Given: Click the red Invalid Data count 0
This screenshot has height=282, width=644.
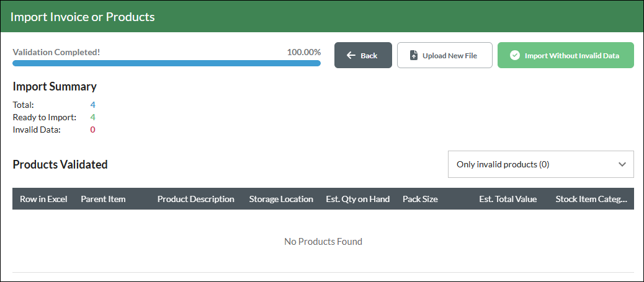Looking at the screenshot, I should (93, 130).
